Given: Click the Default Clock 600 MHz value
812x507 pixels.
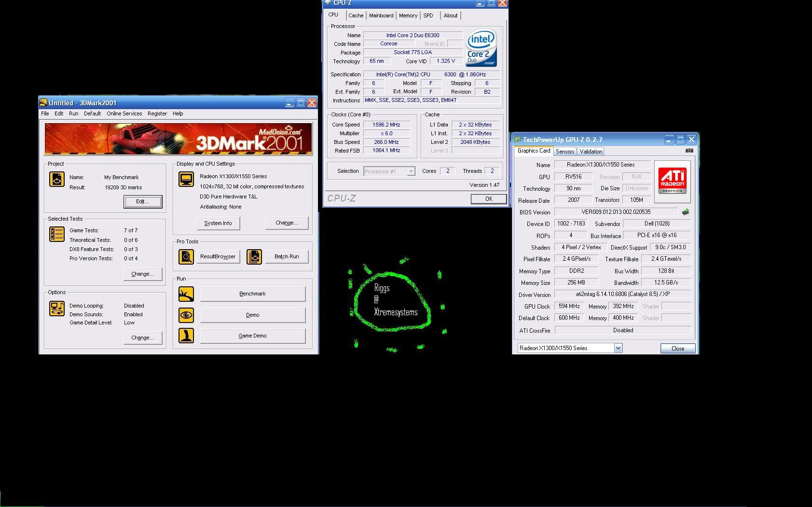Looking at the screenshot, I should pos(569,318).
